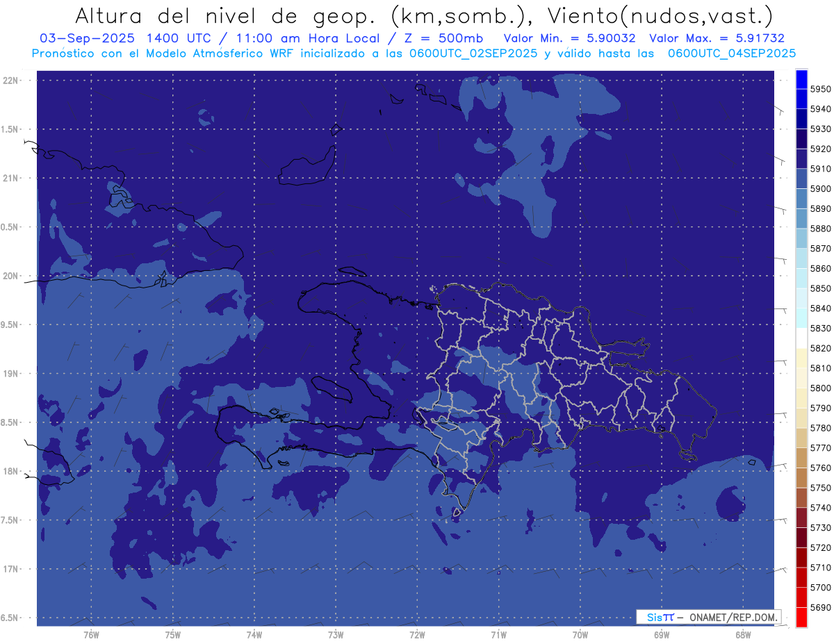Select the '20N' latitude label

(12, 276)
